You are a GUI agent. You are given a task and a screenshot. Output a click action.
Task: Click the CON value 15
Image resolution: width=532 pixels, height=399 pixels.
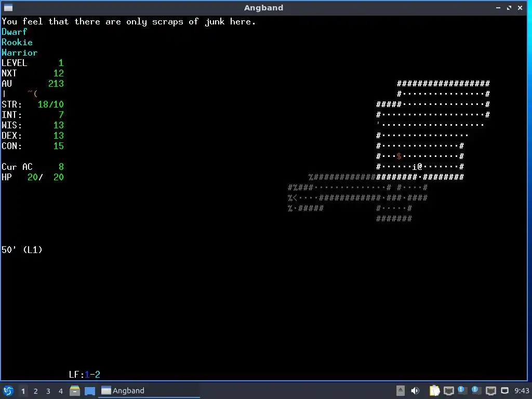coord(58,146)
